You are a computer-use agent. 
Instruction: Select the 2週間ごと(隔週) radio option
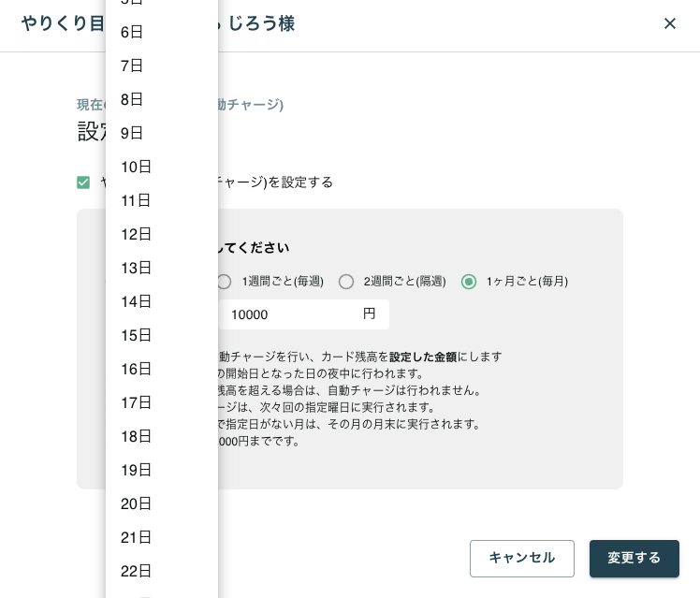coord(346,282)
